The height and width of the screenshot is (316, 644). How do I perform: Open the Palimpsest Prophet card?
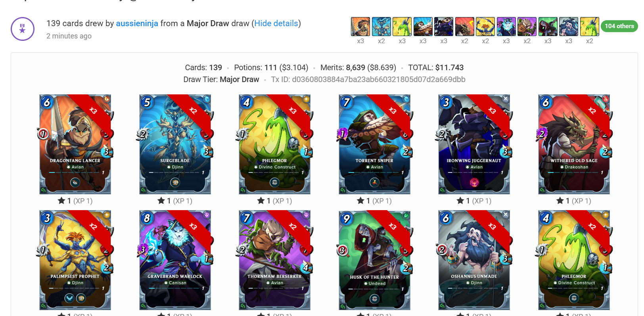point(75,260)
